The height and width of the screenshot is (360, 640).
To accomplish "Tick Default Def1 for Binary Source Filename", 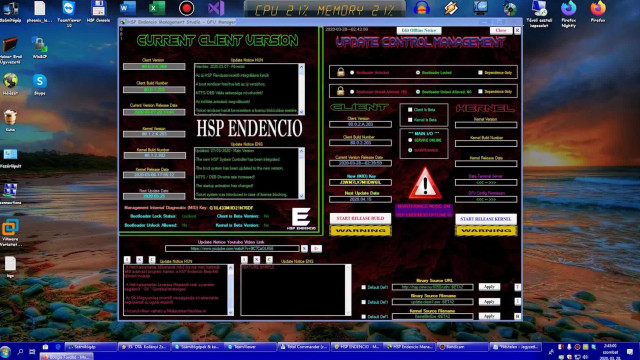I will (364, 302).
